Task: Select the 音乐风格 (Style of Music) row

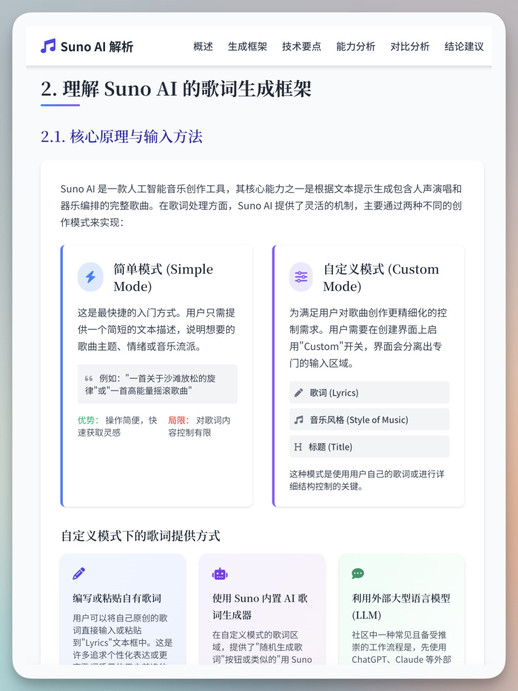Action: [369, 420]
